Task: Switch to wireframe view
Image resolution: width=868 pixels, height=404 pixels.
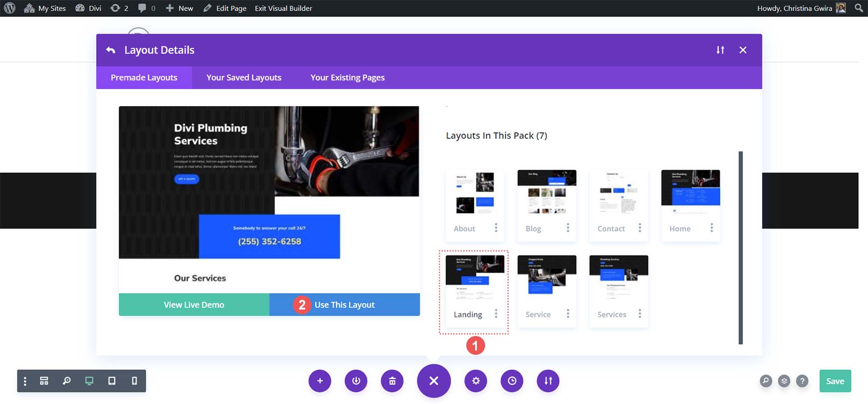Action: pyautogui.click(x=44, y=381)
